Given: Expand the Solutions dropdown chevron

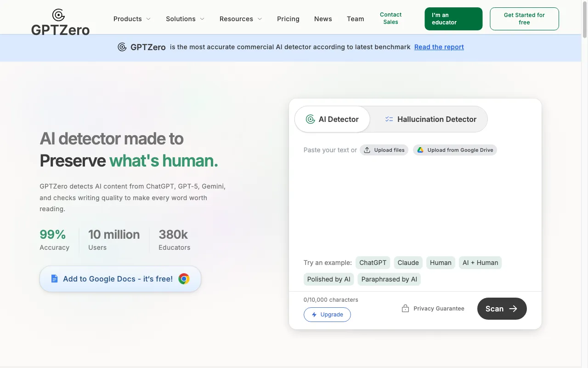Looking at the screenshot, I should (202, 19).
